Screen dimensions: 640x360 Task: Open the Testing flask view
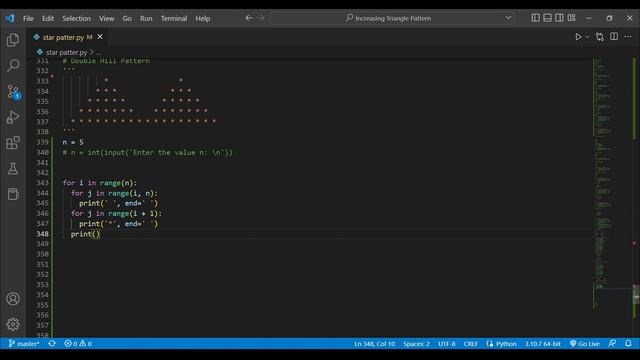point(13,169)
